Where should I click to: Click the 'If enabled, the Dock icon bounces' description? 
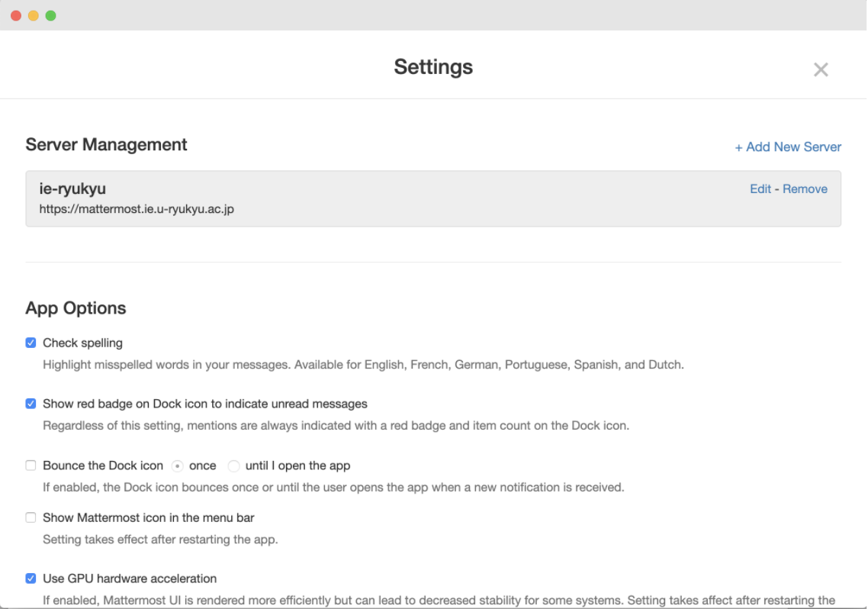pos(333,487)
